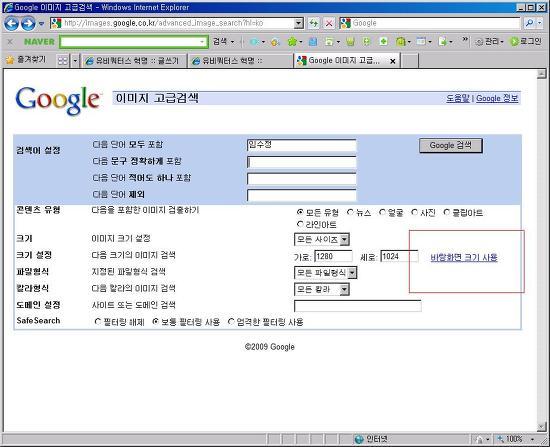Open the tab list dropdown arrow

coord(75,61)
